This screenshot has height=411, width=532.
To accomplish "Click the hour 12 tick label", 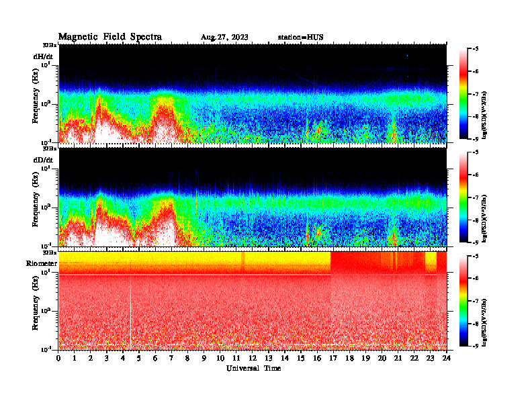I will pos(253,358).
